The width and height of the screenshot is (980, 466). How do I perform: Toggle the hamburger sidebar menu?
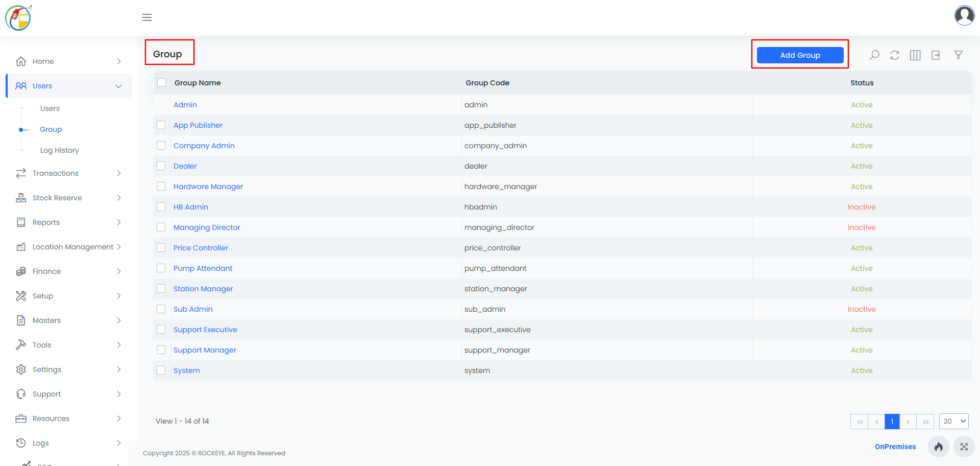147,17
